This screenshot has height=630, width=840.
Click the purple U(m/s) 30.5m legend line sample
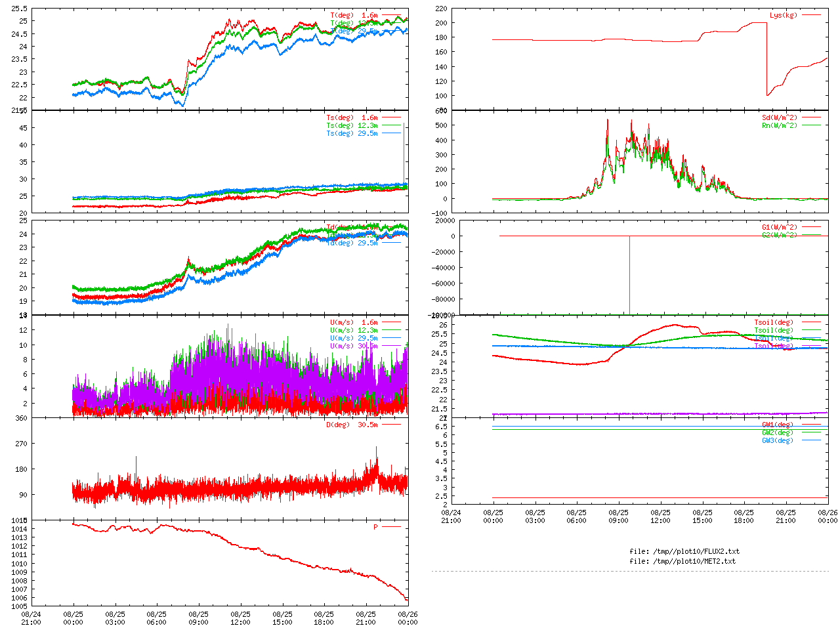tap(391, 346)
